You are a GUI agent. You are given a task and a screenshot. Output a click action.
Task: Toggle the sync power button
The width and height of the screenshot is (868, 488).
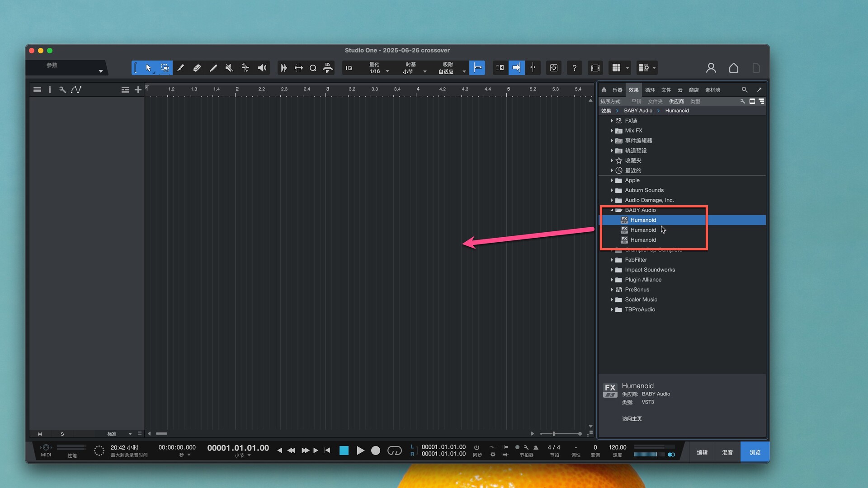point(476,447)
